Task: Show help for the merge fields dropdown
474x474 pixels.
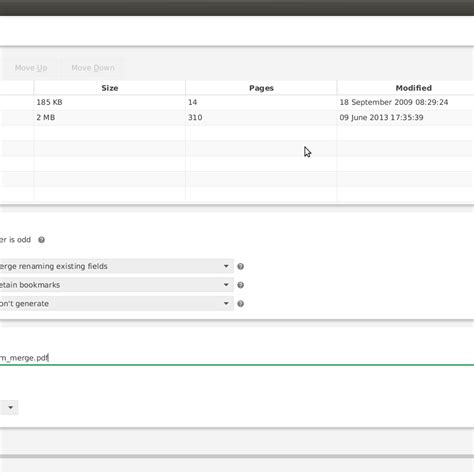Action: [240, 266]
